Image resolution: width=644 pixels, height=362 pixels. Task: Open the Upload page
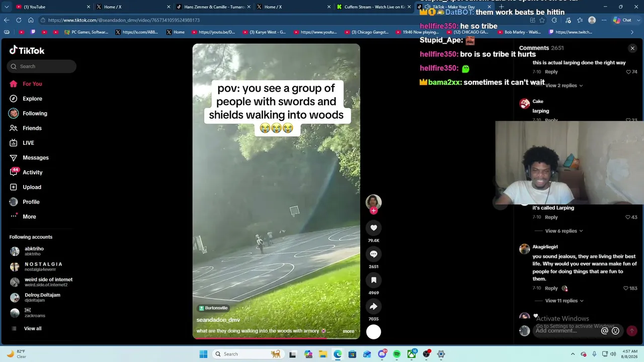click(x=32, y=187)
